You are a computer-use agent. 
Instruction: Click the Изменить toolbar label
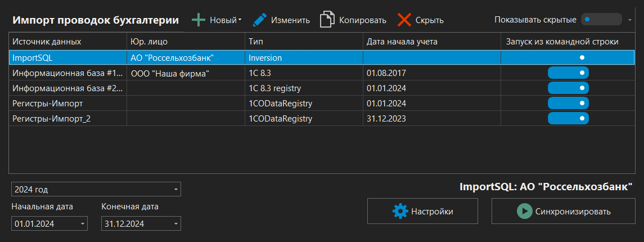tap(290, 20)
